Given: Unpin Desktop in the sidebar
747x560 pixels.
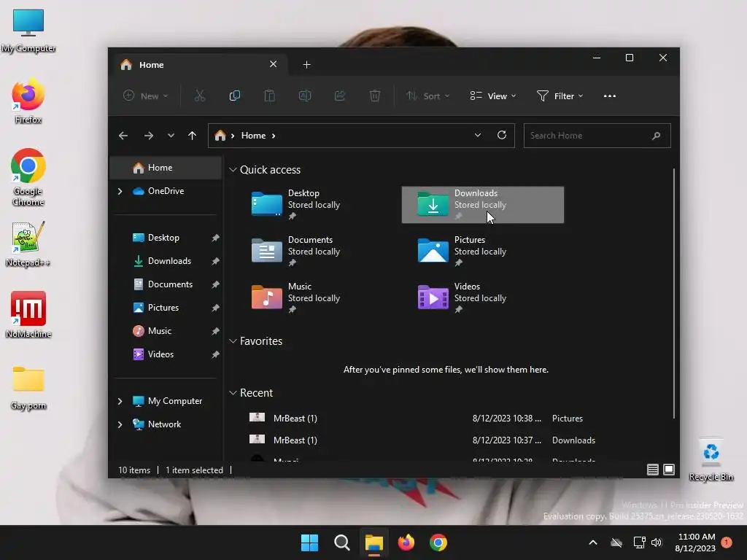Looking at the screenshot, I should point(215,238).
